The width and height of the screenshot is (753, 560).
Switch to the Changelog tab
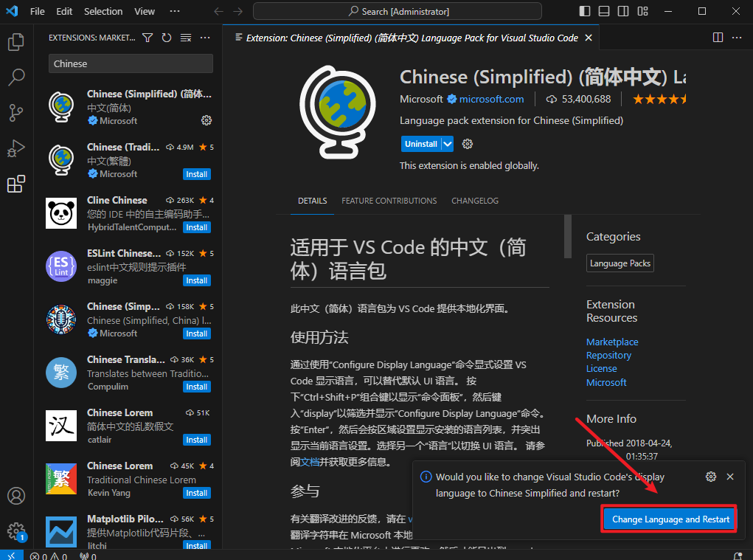tap(475, 201)
